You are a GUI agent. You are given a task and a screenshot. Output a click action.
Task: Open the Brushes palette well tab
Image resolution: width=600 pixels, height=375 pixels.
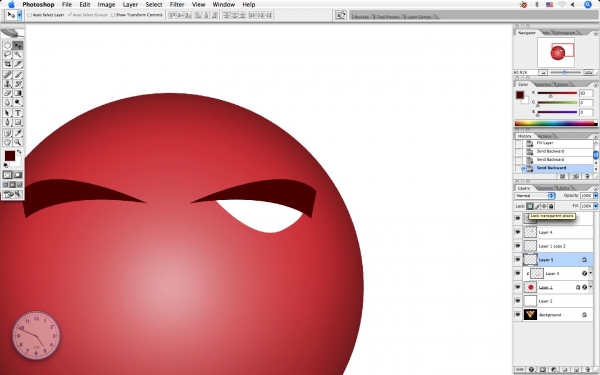[361, 16]
